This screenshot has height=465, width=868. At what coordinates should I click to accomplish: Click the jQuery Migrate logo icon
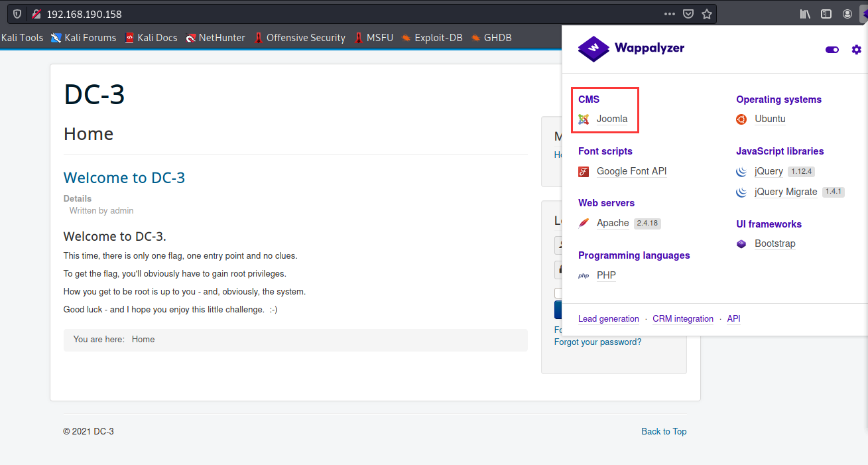[x=741, y=192]
